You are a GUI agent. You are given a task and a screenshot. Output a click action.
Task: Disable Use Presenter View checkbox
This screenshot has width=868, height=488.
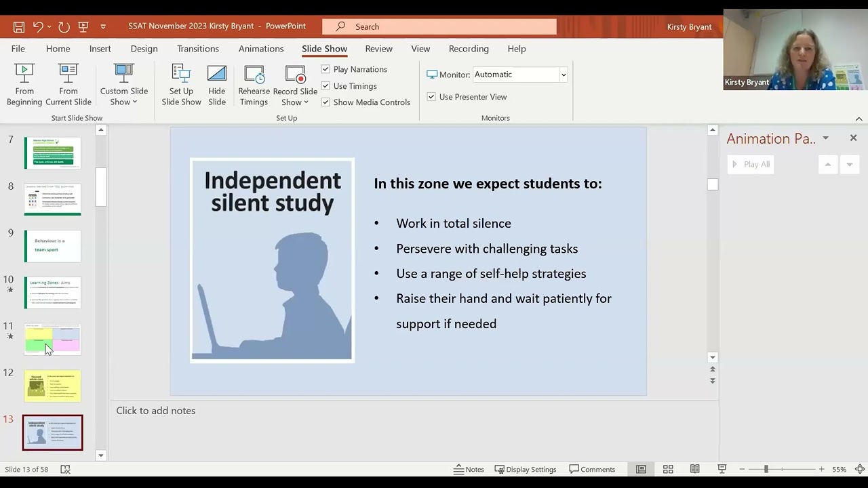point(431,97)
